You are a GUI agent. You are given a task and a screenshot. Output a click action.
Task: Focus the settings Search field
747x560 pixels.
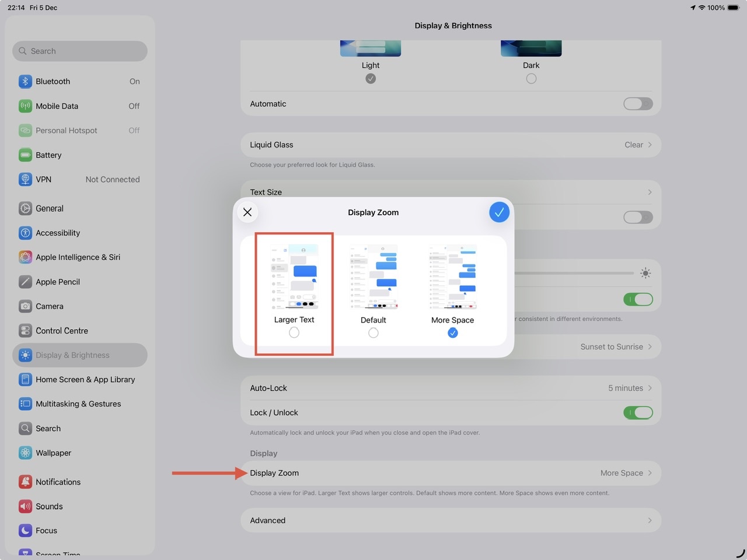pyautogui.click(x=80, y=51)
